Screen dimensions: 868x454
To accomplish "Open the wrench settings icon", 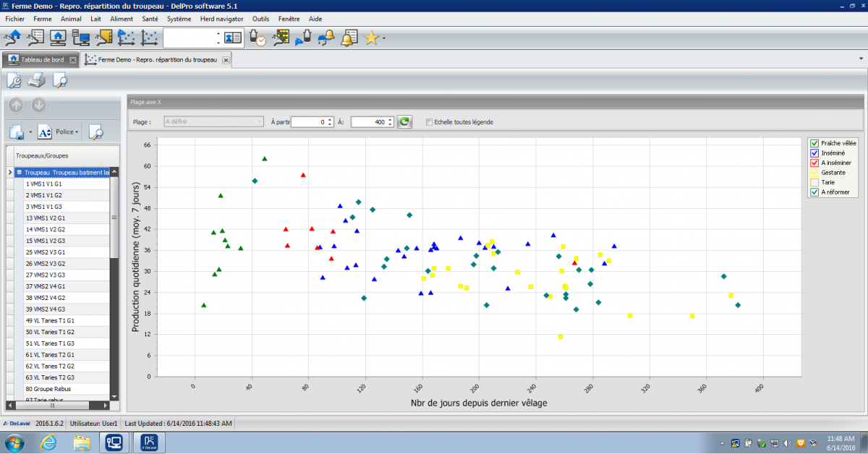I will pos(14,80).
